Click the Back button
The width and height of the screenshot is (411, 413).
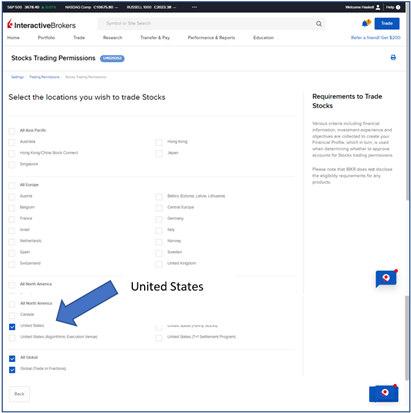point(19,394)
